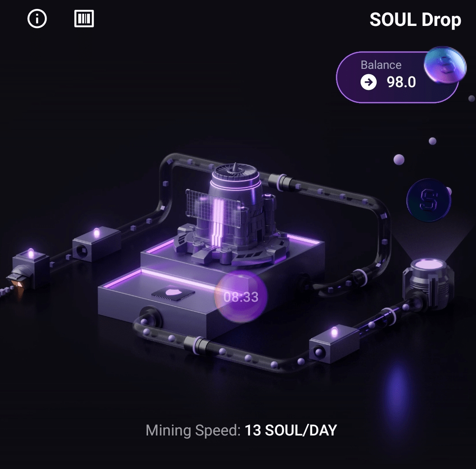The image size is (476, 469).
Task: Tap the purple 08:33 timer bubble
Action: pyautogui.click(x=241, y=297)
